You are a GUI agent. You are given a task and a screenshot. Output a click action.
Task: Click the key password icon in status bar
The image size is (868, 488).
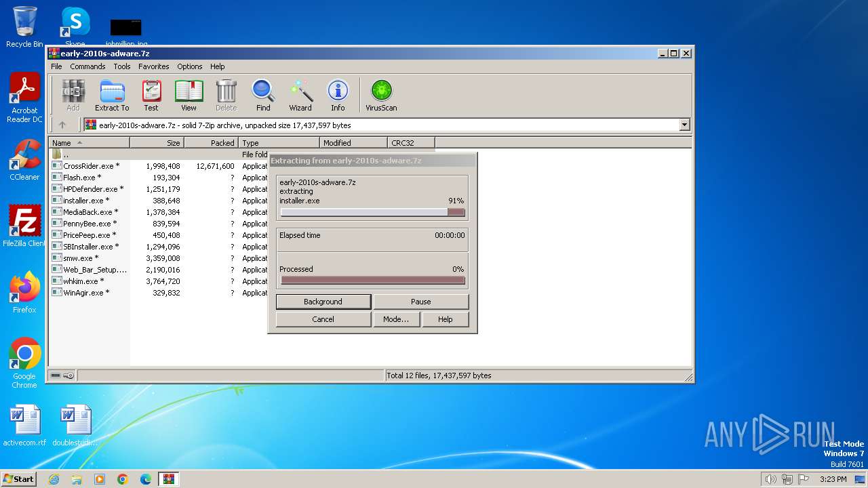click(x=68, y=375)
